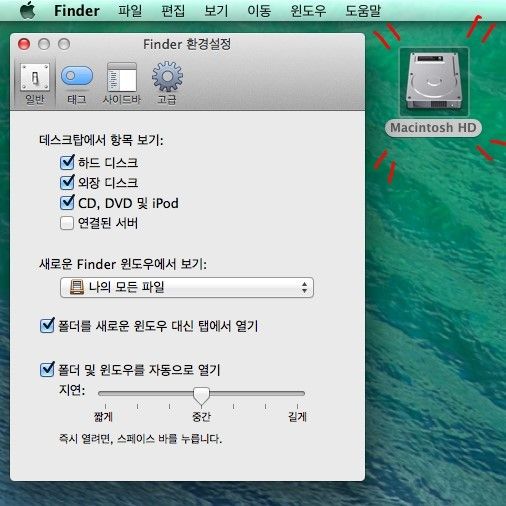Screen dimensions: 506x506
Task: Uncheck 하드 디스크 checkbox
Action: tap(67, 163)
